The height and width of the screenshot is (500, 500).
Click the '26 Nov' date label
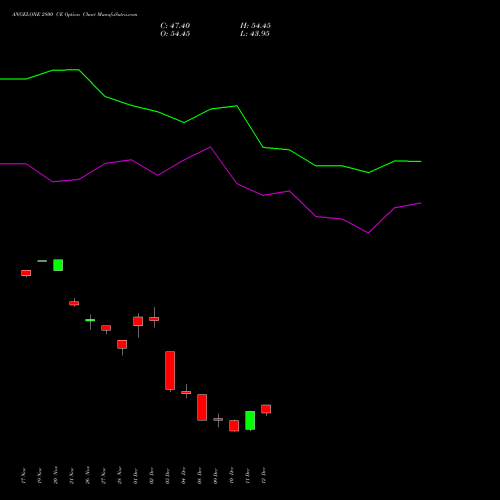(x=87, y=476)
